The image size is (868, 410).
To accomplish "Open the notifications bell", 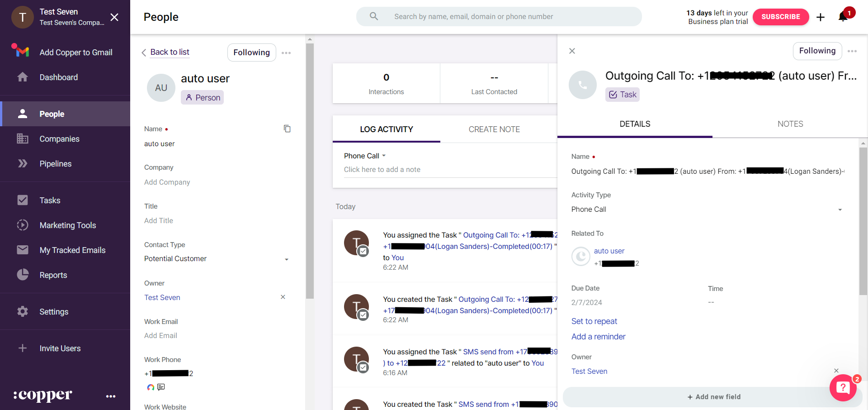I will tap(843, 17).
